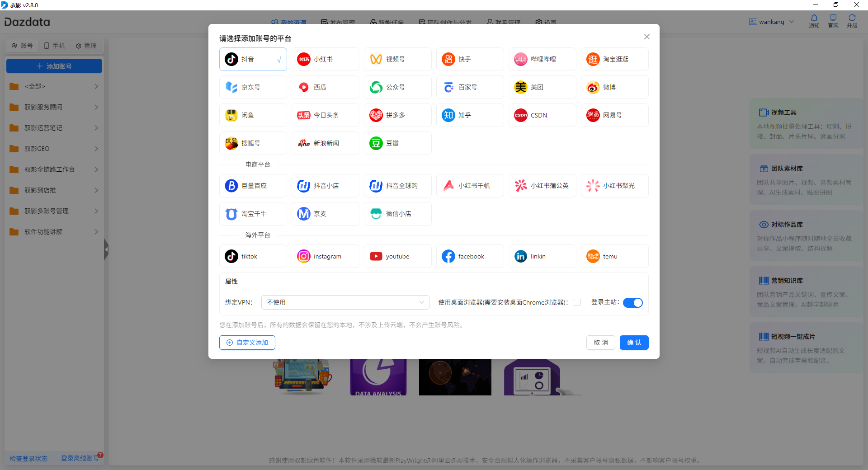Choose the 豆瓣 platform icon

pyautogui.click(x=376, y=143)
